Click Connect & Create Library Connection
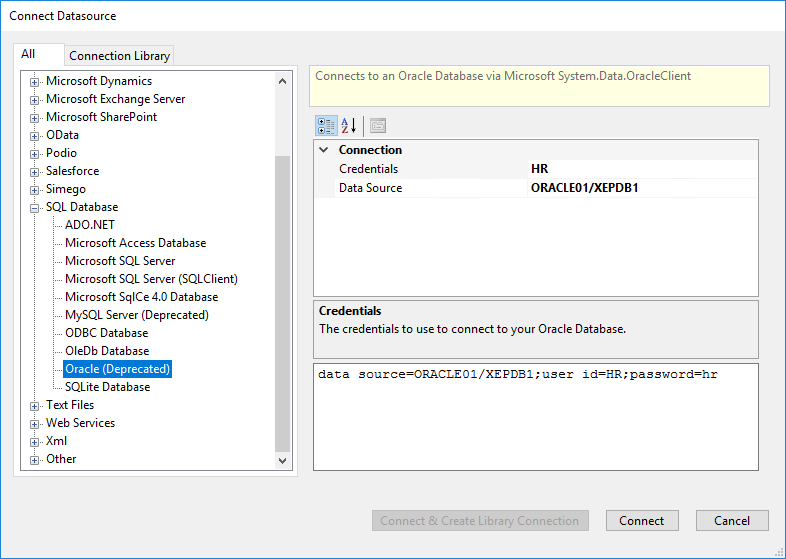The image size is (786, 559). 480,520
